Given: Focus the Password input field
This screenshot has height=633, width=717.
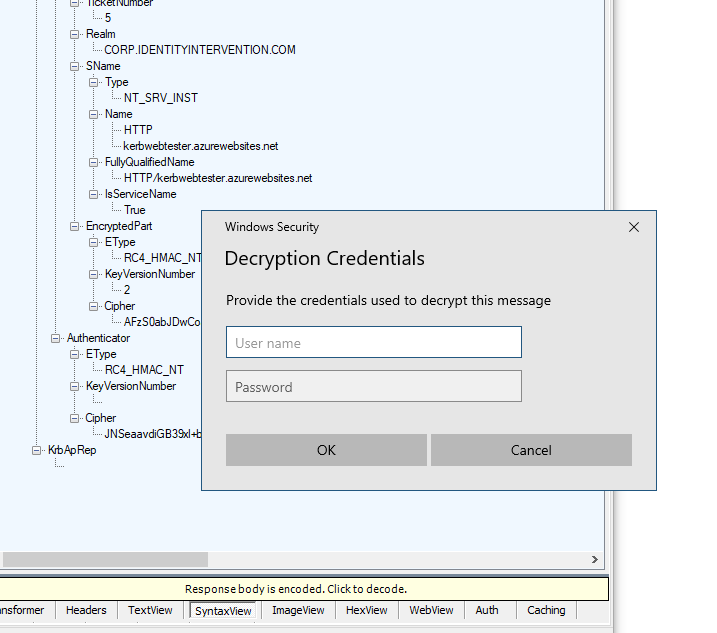Looking at the screenshot, I should pyautogui.click(x=373, y=386).
